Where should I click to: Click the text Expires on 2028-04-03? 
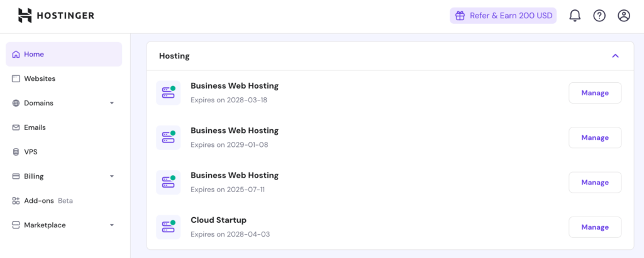click(x=230, y=234)
